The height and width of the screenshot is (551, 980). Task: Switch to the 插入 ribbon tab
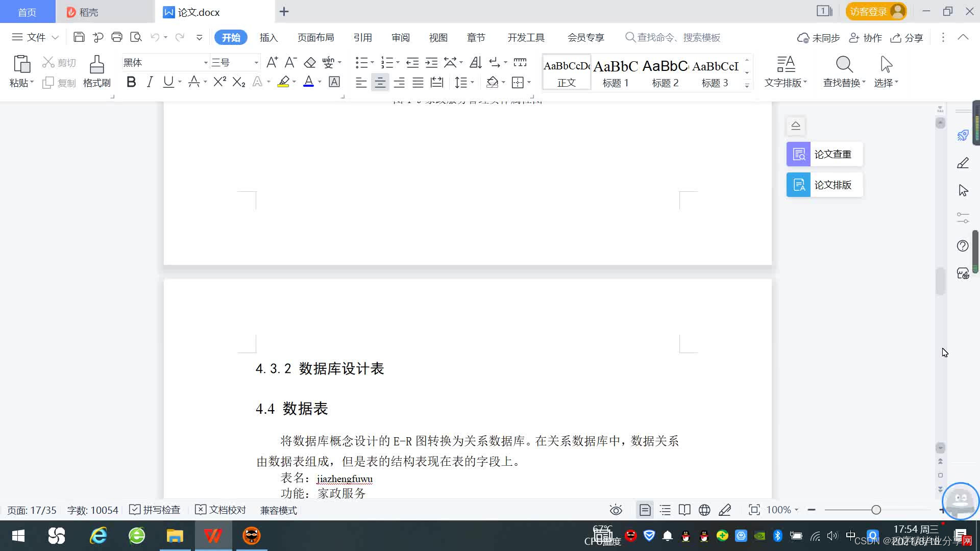(x=268, y=37)
